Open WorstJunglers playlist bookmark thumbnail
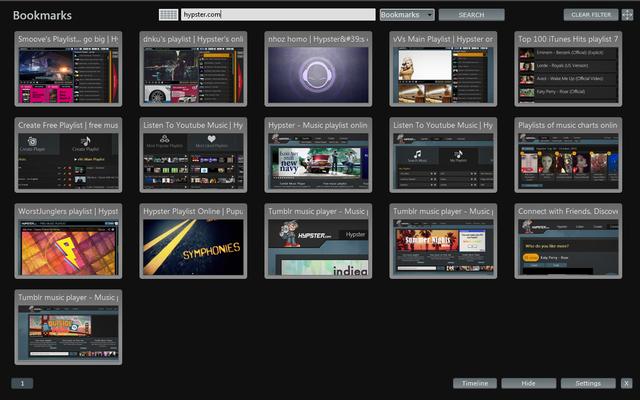 (68, 241)
